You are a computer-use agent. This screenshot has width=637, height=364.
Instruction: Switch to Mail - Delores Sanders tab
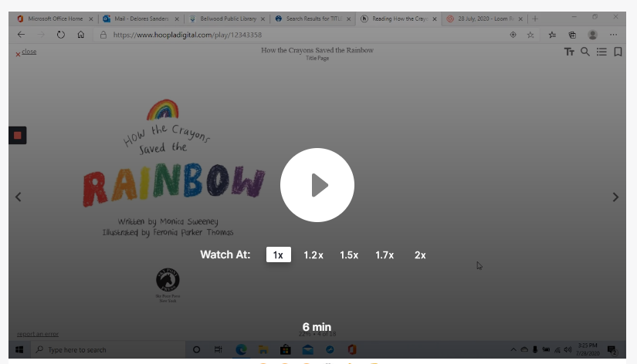tap(141, 19)
